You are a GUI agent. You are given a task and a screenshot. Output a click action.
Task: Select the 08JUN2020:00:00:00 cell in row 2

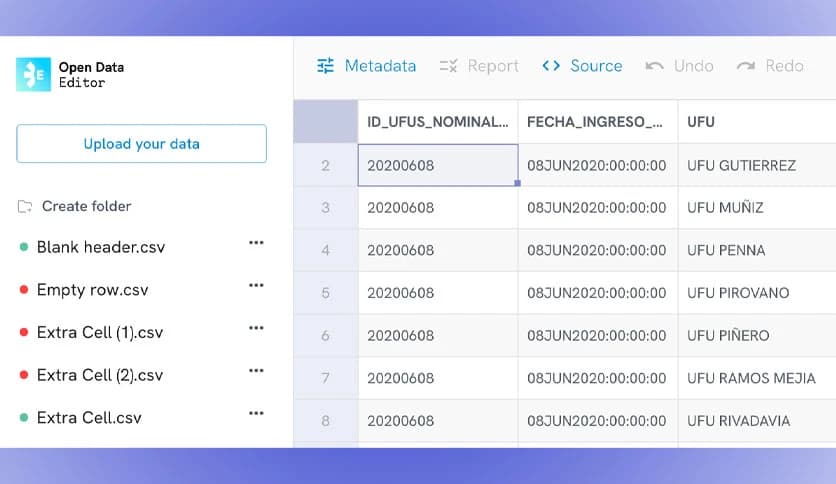tap(598, 165)
